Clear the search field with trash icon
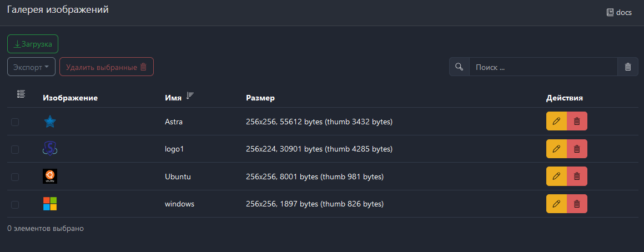The image size is (644, 252). coord(628,67)
